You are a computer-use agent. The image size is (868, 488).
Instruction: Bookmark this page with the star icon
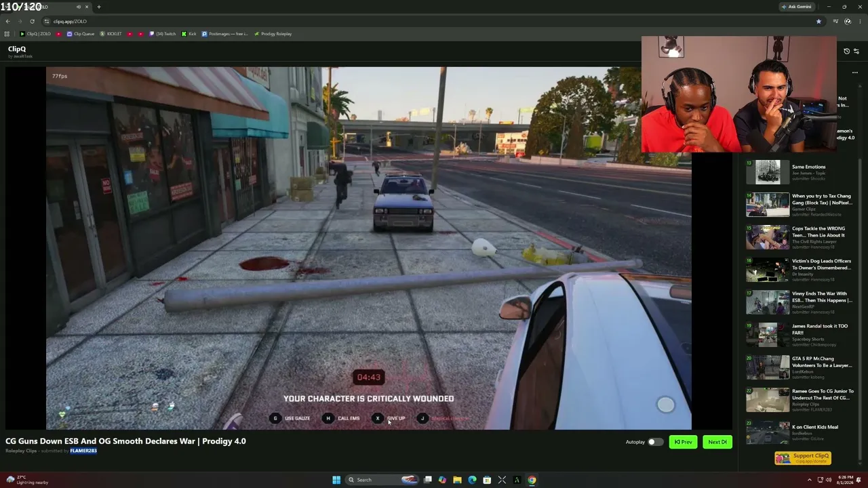point(818,21)
